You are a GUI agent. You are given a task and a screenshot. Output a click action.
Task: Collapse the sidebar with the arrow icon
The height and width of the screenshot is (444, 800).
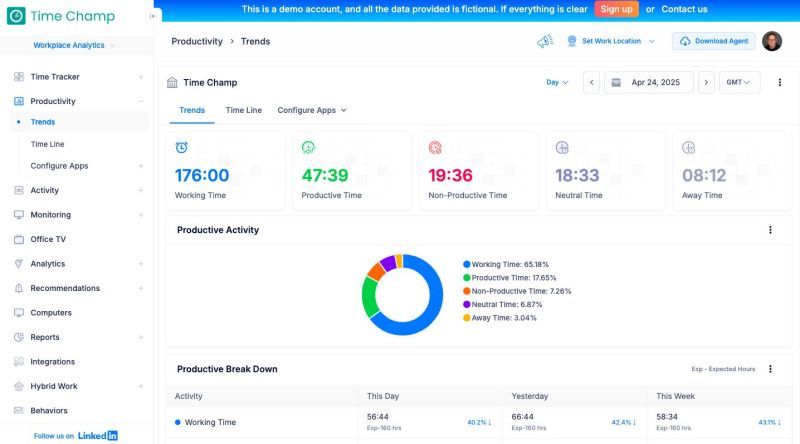154,16
